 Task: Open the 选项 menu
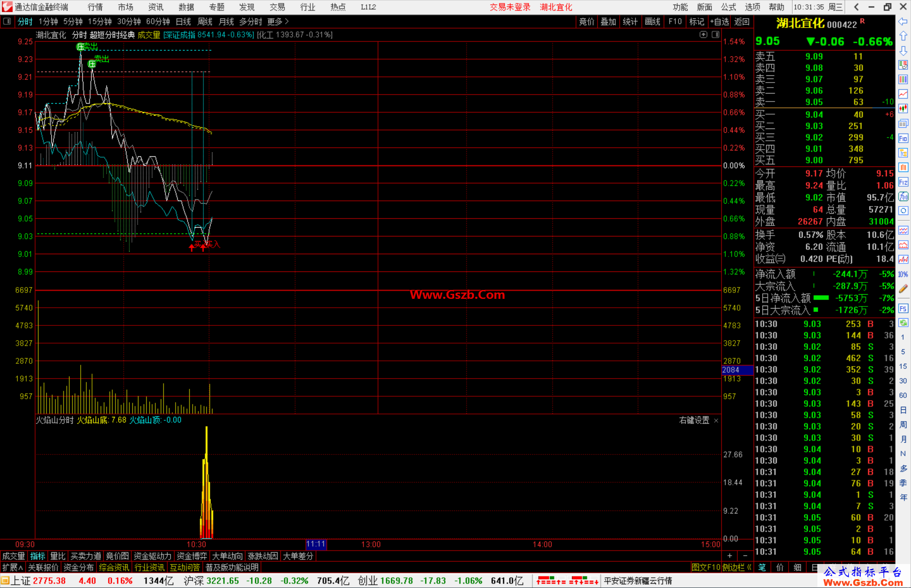point(752,7)
